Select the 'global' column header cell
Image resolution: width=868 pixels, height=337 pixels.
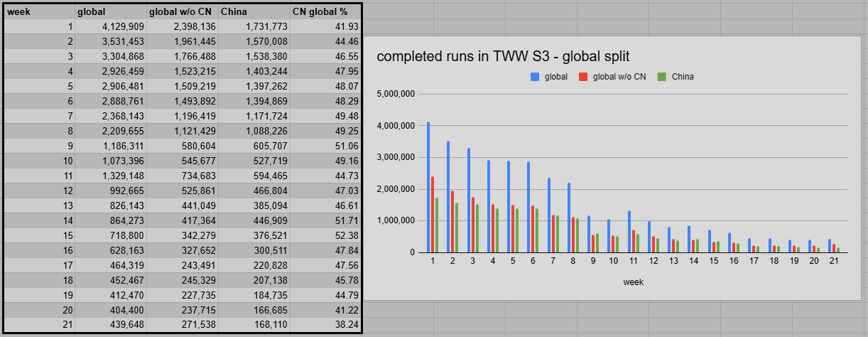tap(111, 12)
